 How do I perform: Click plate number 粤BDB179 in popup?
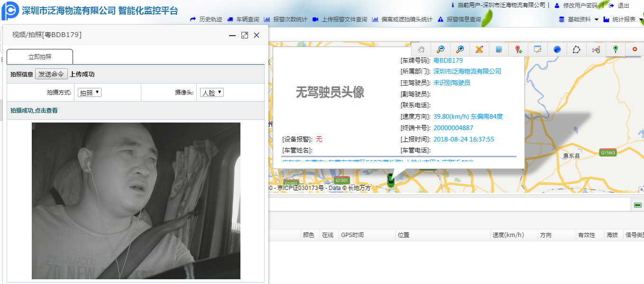(x=448, y=60)
